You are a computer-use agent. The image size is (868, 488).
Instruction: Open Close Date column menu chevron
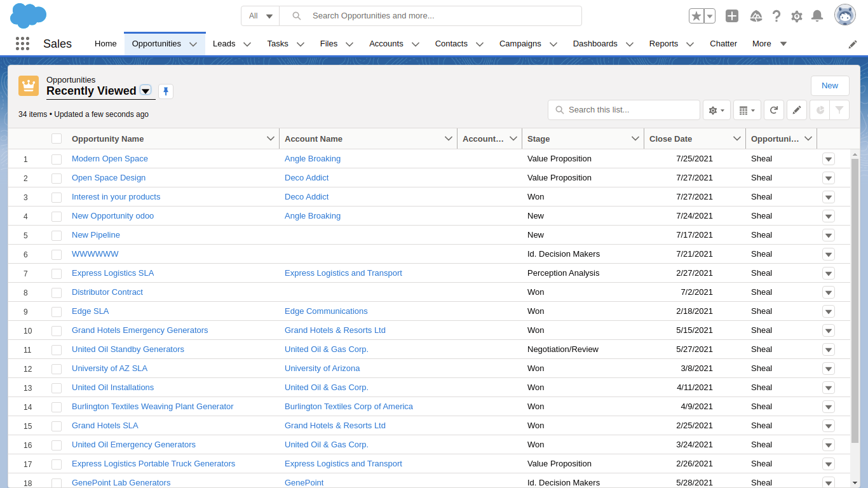[737, 139]
